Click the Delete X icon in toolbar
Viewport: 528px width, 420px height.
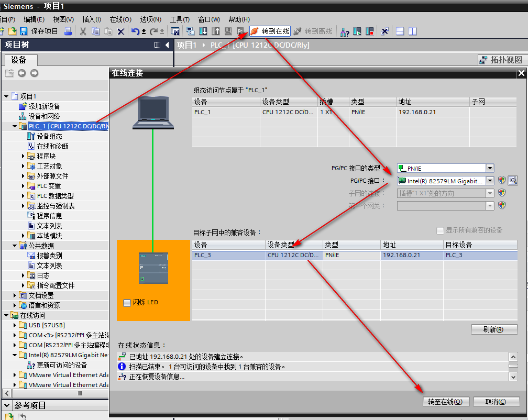click(x=120, y=31)
